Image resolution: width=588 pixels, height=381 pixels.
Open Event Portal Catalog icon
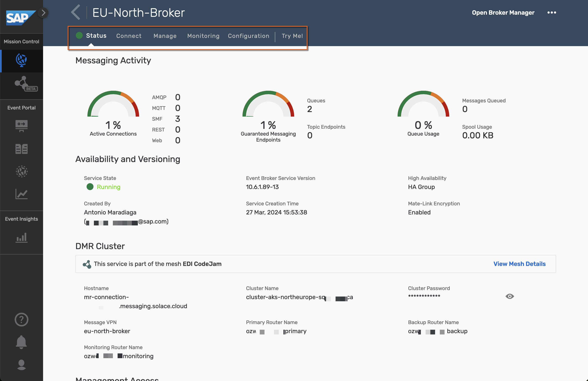(x=22, y=149)
